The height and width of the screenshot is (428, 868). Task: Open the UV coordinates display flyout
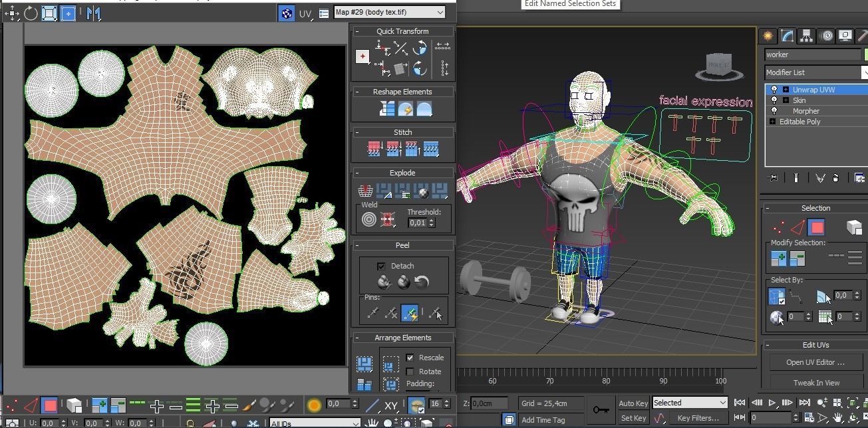[x=305, y=13]
